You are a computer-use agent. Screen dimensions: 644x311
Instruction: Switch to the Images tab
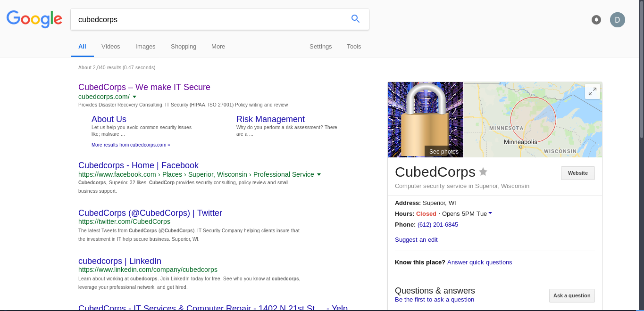pyautogui.click(x=145, y=47)
